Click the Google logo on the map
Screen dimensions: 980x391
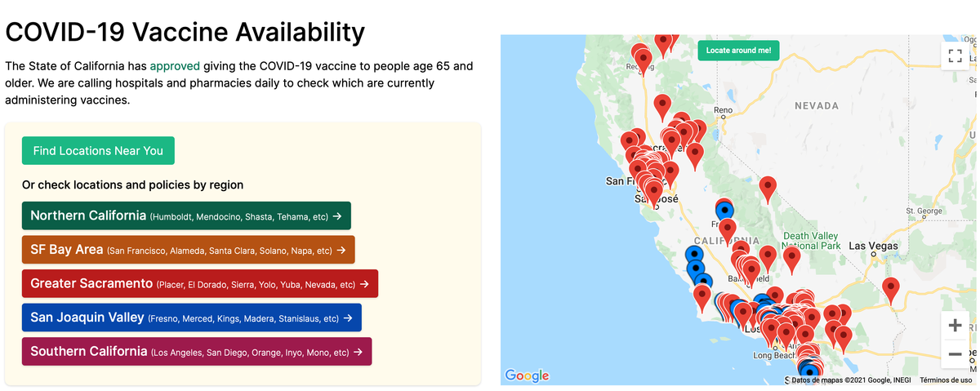coord(527,375)
